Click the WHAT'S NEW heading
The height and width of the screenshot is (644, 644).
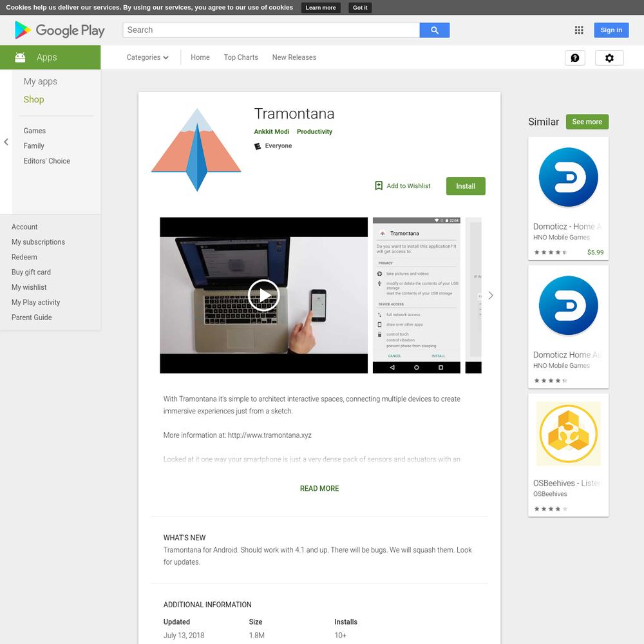click(x=184, y=538)
